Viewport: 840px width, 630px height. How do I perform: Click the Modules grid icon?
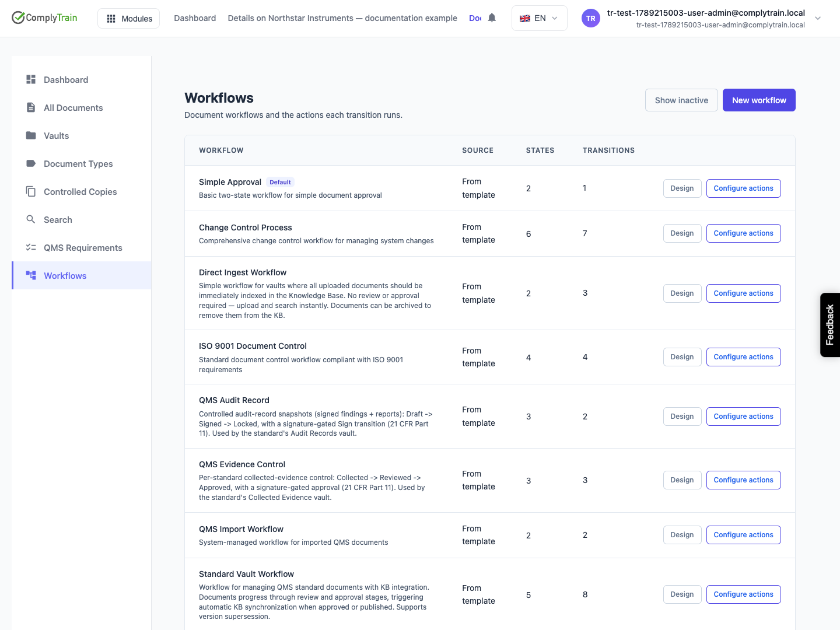pos(111,19)
